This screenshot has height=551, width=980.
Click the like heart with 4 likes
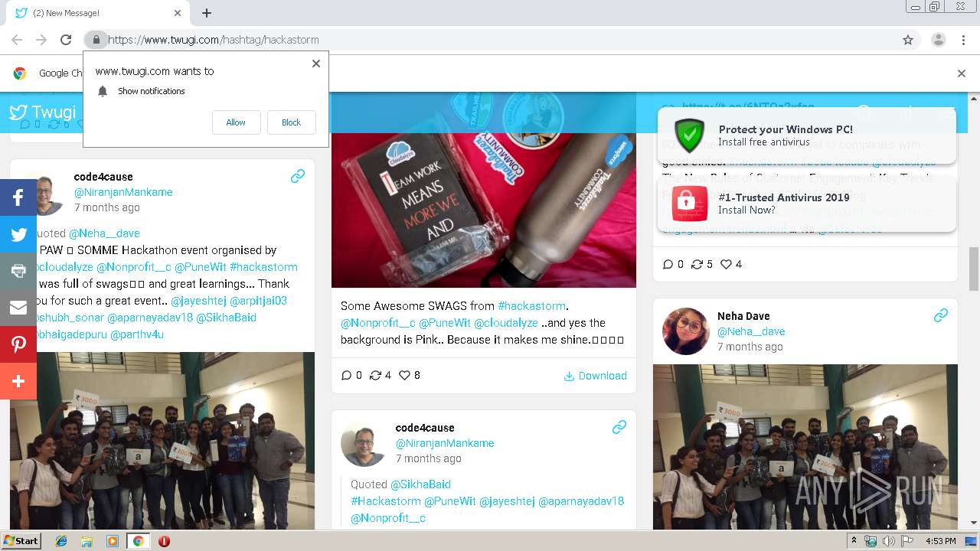coord(726,264)
